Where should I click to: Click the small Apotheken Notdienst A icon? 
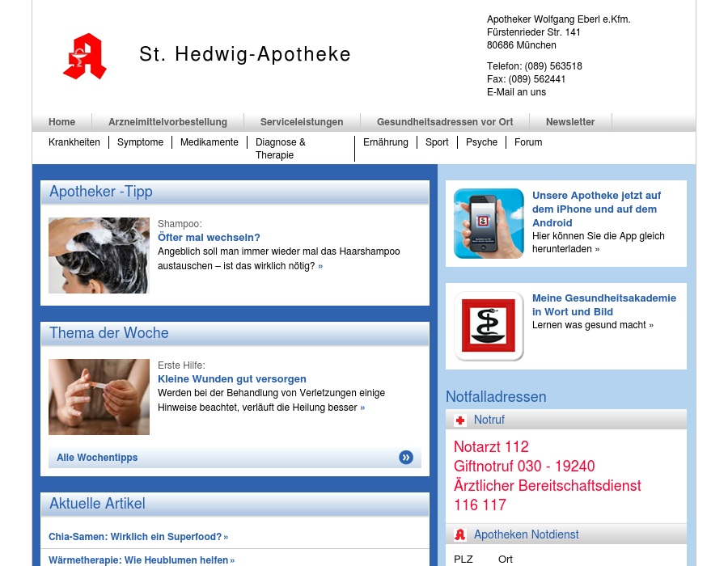click(459, 534)
